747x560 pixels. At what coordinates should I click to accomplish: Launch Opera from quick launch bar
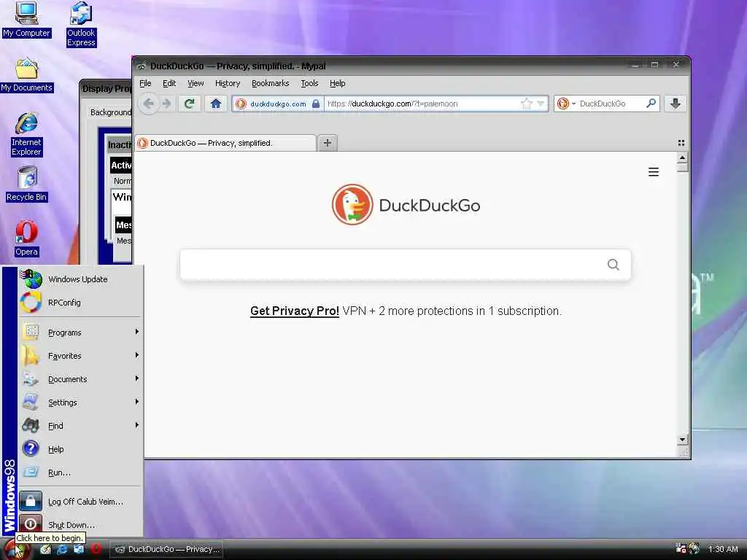(96, 549)
